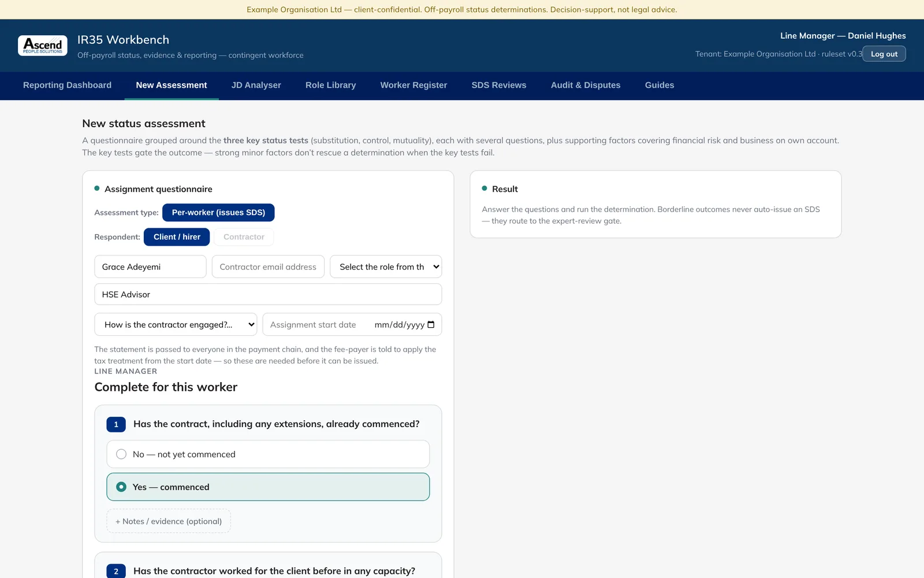Open the JD Analyser tab
Image resolution: width=924 pixels, height=578 pixels.
click(256, 86)
